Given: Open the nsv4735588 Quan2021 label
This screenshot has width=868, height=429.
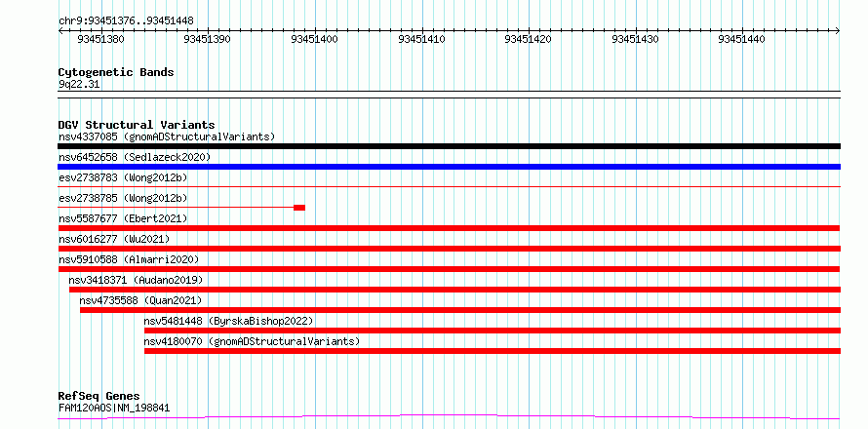Looking at the screenshot, I should 140,300.
